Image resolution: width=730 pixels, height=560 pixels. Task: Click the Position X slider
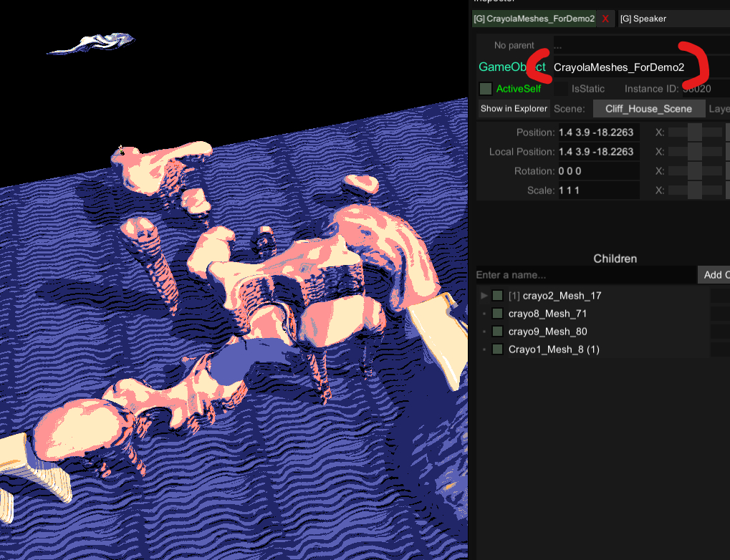pos(694,132)
